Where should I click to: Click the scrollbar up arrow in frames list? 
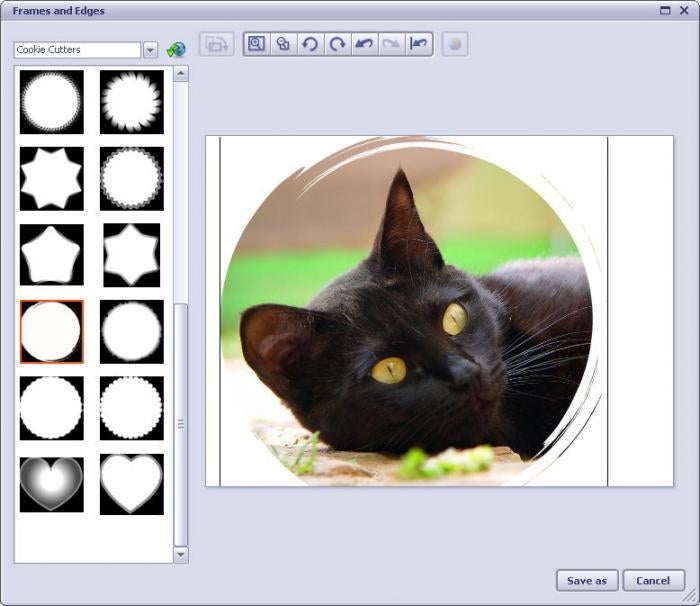(181, 74)
